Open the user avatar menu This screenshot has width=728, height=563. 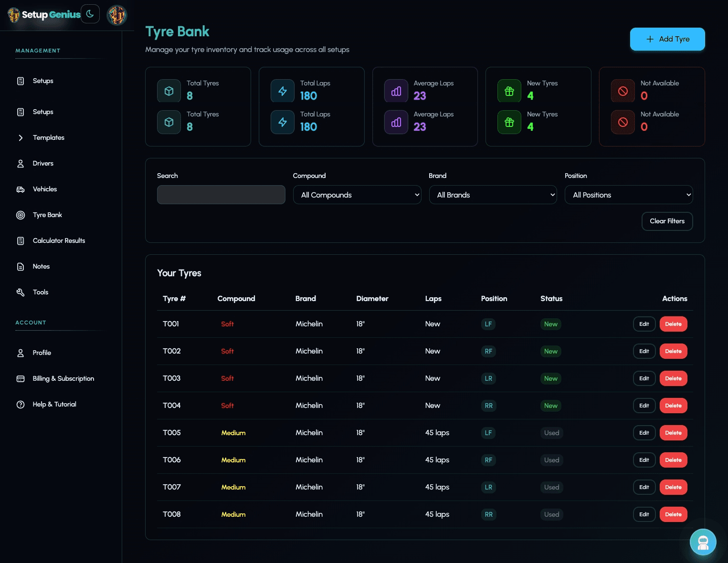pyautogui.click(x=117, y=15)
